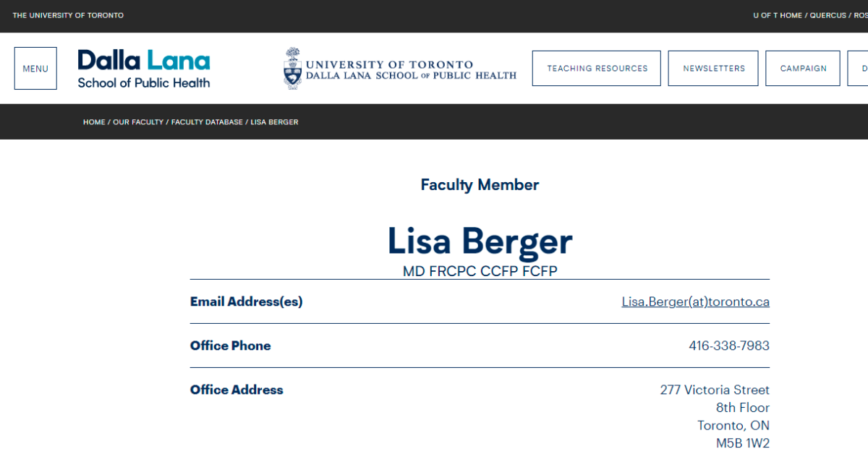Open the Campaign page

click(x=803, y=69)
